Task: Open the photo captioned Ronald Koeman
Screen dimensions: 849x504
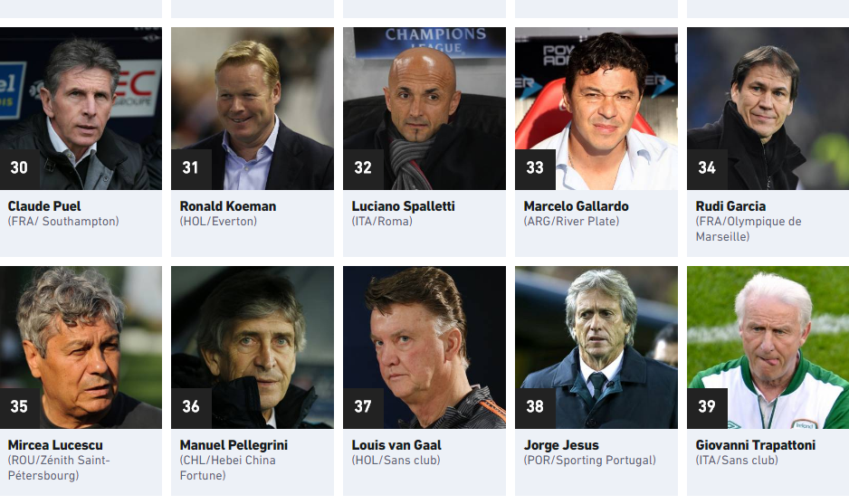Action: (x=252, y=108)
